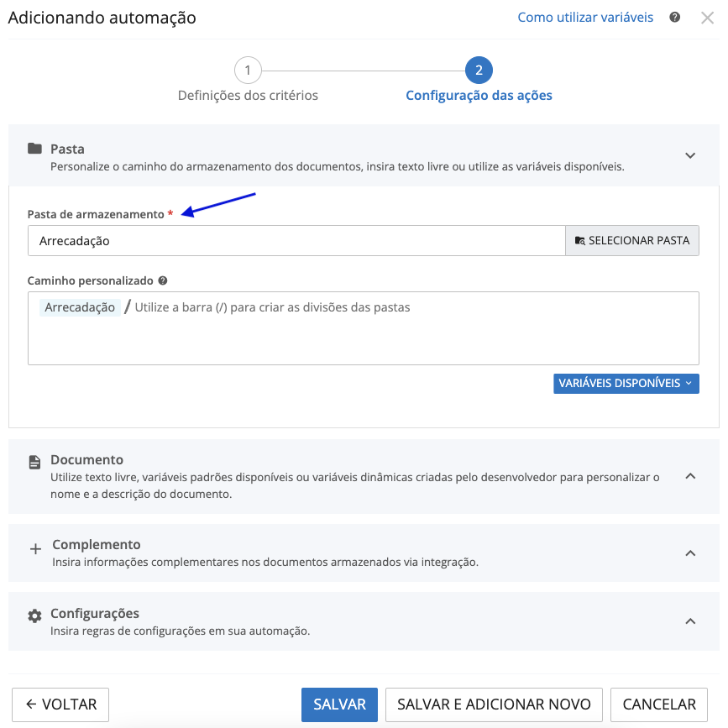
Task: Click the Complemento plus icon
Action: (x=35, y=549)
